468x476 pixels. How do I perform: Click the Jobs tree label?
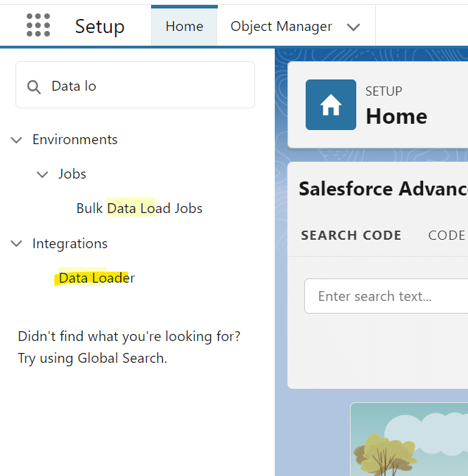tap(72, 174)
